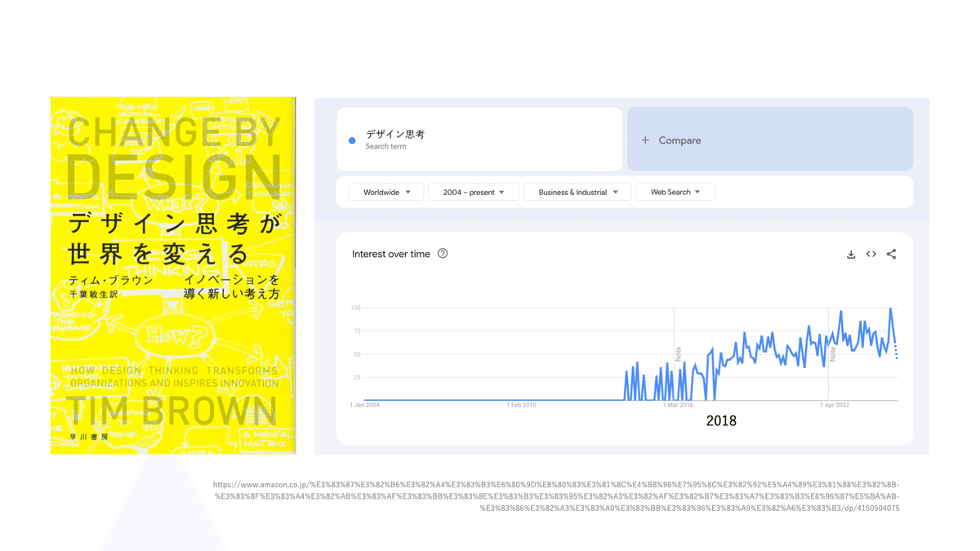
Task: Open the Worldwide region dropdown
Action: (385, 191)
